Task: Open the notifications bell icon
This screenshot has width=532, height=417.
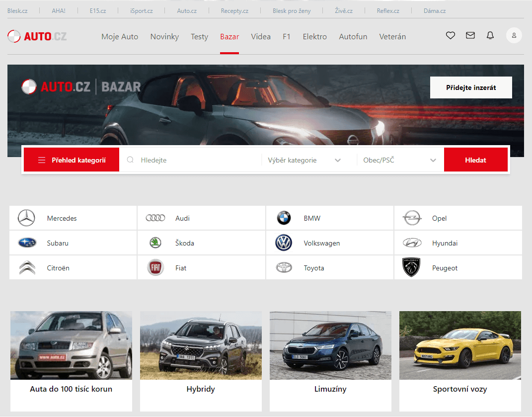Action: pyautogui.click(x=490, y=35)
